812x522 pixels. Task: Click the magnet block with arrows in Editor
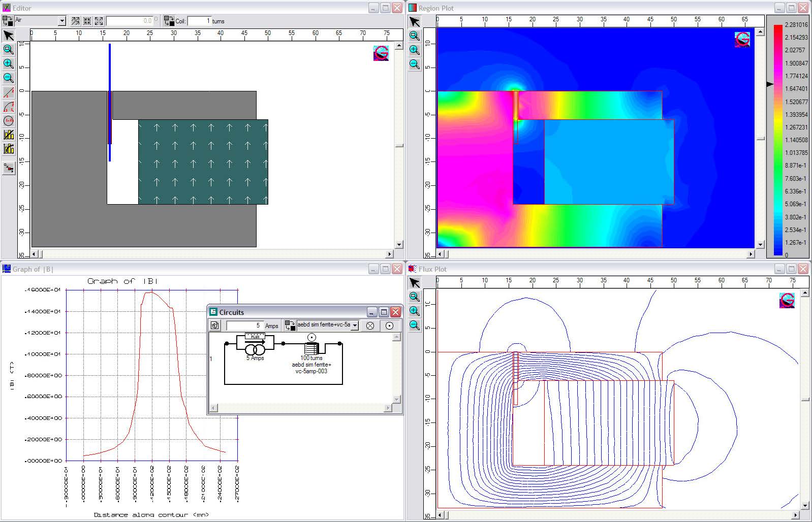coord(203,162)
